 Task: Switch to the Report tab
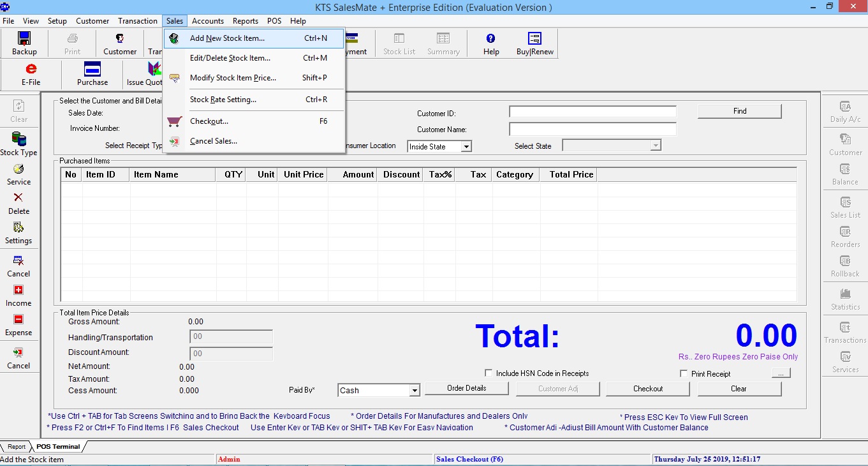click(x=17, y=447)
